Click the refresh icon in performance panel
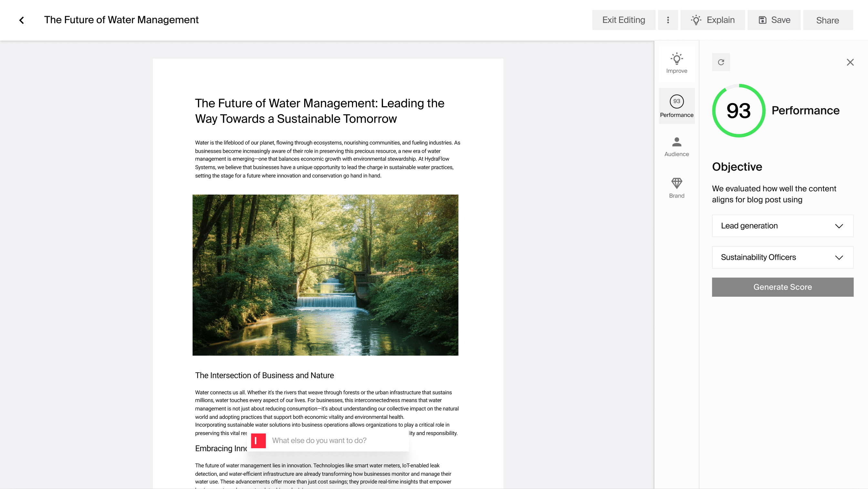The image size is (868, 489). (x=721, y=61)
